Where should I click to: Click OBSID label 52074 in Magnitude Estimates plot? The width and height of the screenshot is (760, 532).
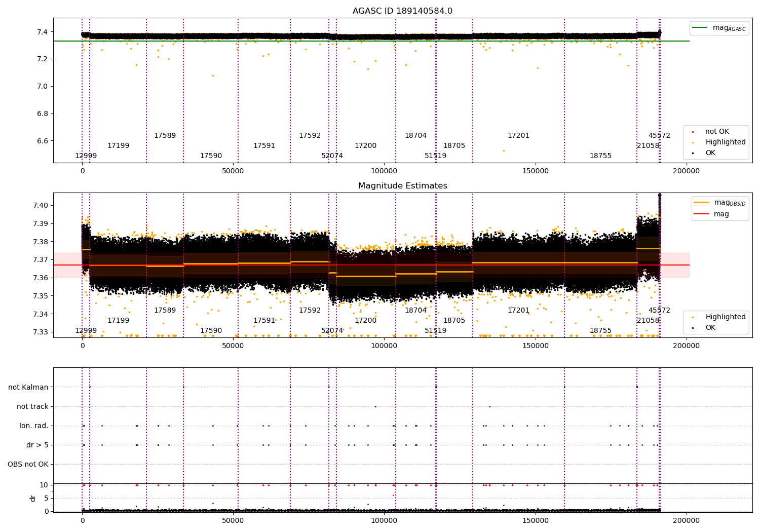[332, 331]
